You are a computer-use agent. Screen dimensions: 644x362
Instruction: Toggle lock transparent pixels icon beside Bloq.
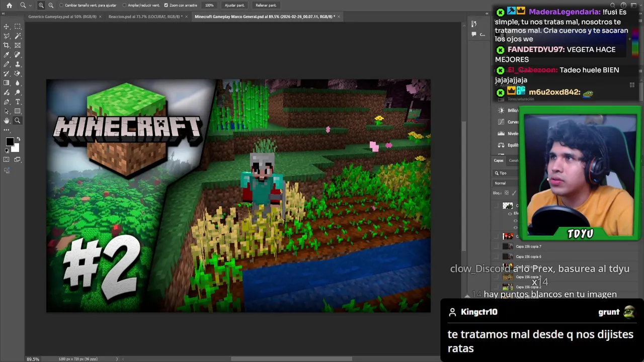[507, 193]
